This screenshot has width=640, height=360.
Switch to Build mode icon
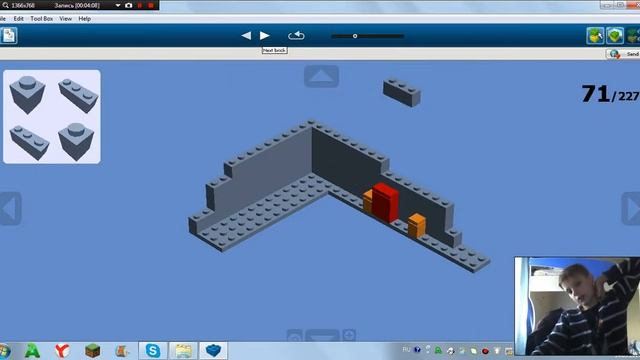[595, 36]
